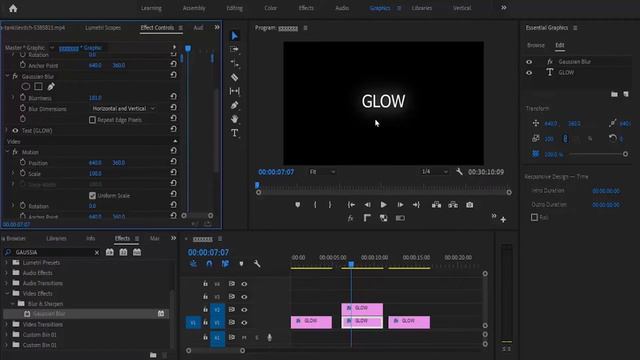Go to In point
The image size is (640, 360).
coord(351,205)
